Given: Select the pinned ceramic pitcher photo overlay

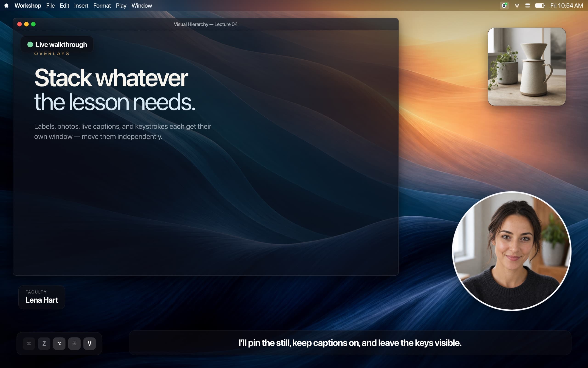Looking at the screenshot, I should click(527, 67).
